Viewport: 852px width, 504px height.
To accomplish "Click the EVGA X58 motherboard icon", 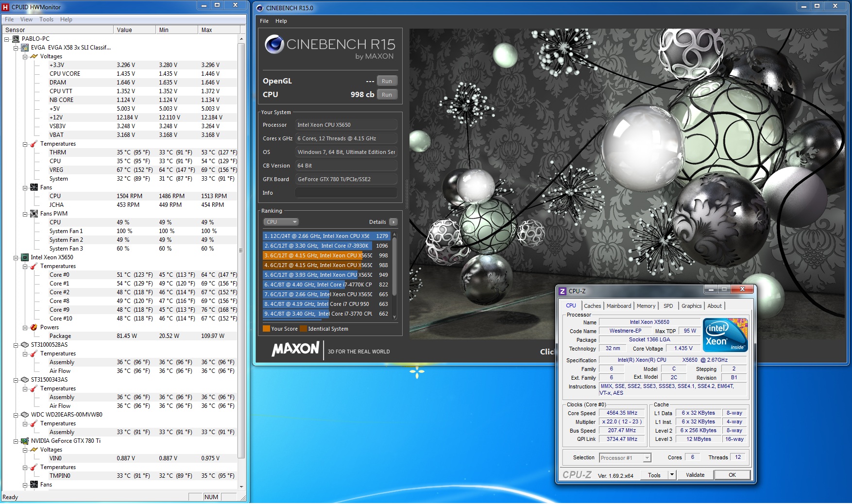I will pyautogui.click(x=25, y=48).
